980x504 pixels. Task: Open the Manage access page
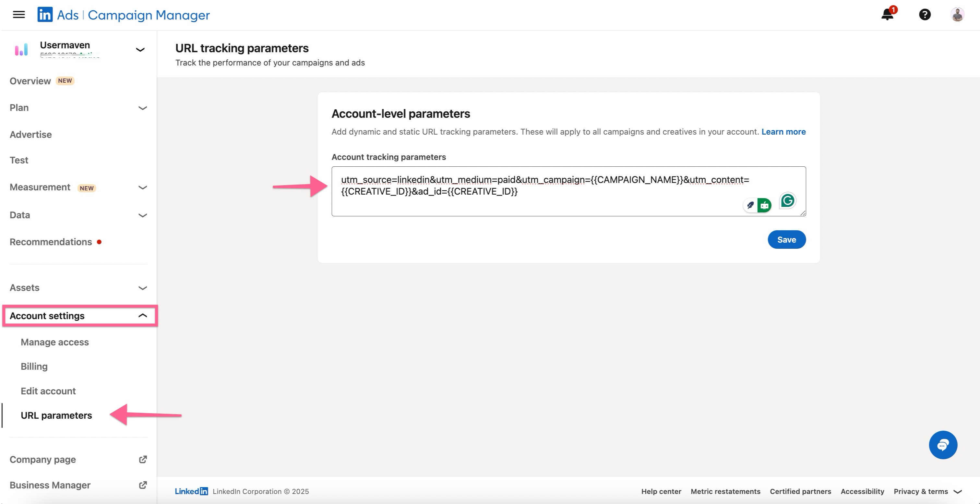point(55,342)
